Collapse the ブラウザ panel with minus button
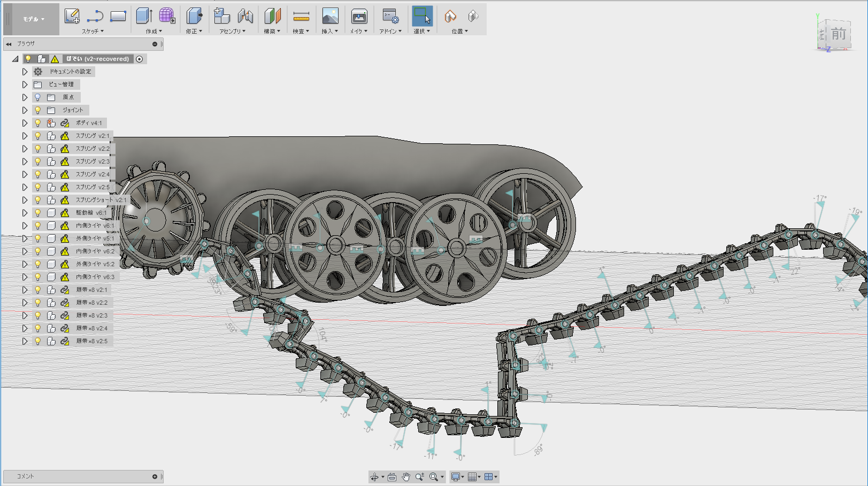 (155, 44)
